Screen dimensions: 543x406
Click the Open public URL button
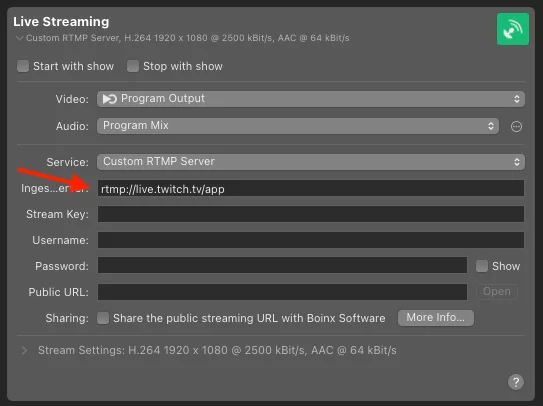coord(497,292)
